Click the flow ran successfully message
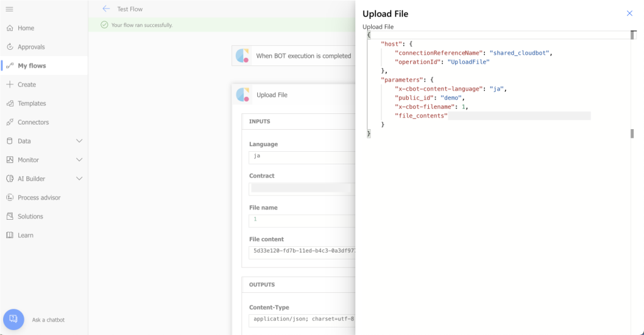 coord(142,25)
